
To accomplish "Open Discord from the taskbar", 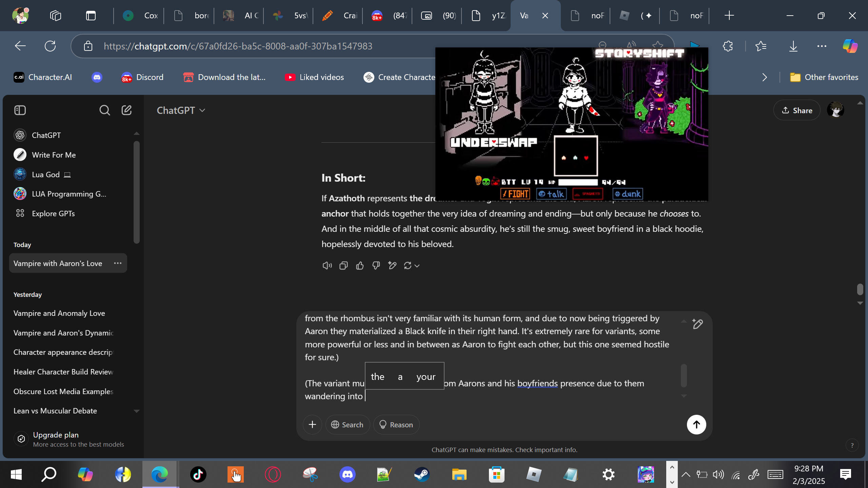I will 347,474.
